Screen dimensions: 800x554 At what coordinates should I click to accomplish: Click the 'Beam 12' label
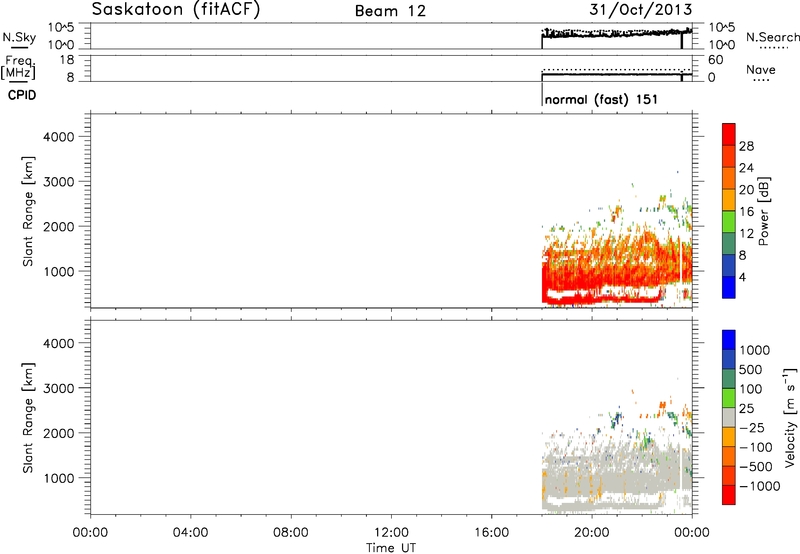click(390, 11)
